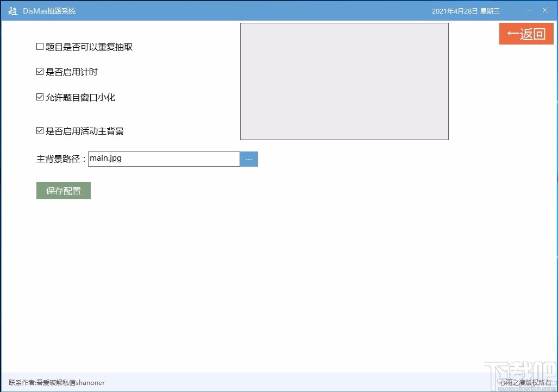Click the date display 2021年4月28日 星期三
The width and height of the screenshot is (558, 392).
click(x=466, y=10)
